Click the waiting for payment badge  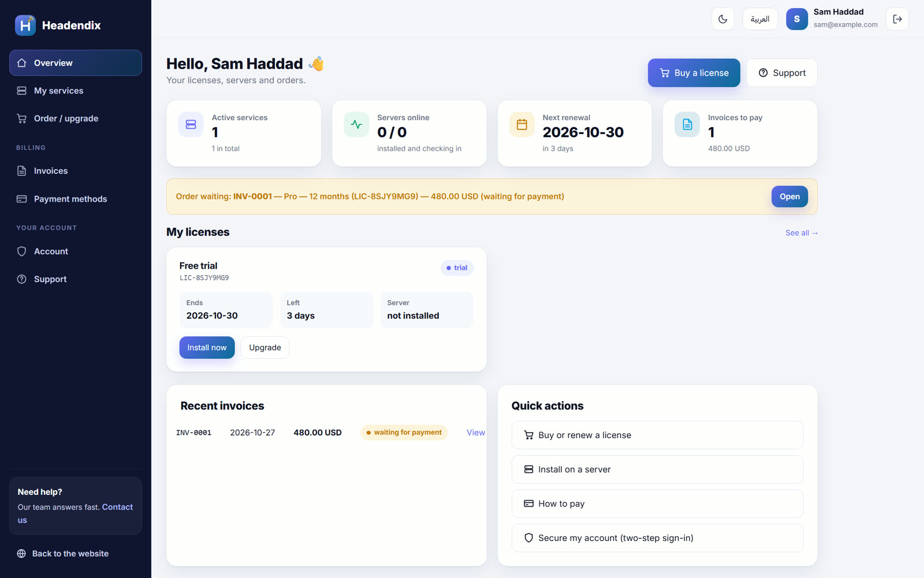pos(404,432)
